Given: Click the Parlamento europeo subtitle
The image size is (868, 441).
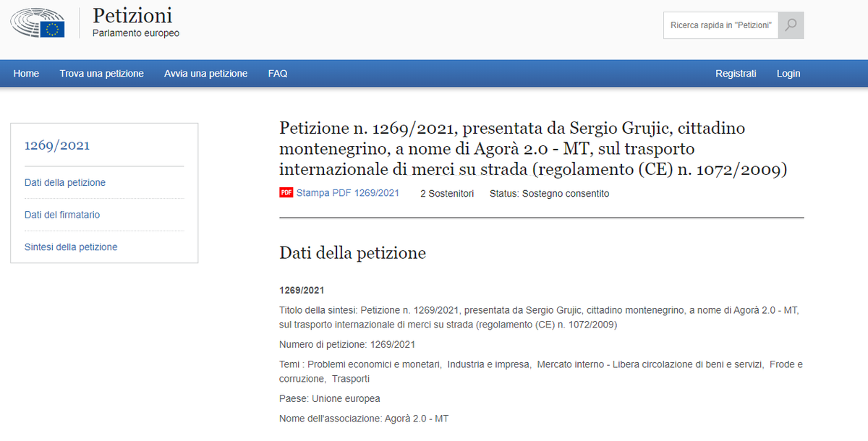Looking at the screenshot, I should click(136, 33).
